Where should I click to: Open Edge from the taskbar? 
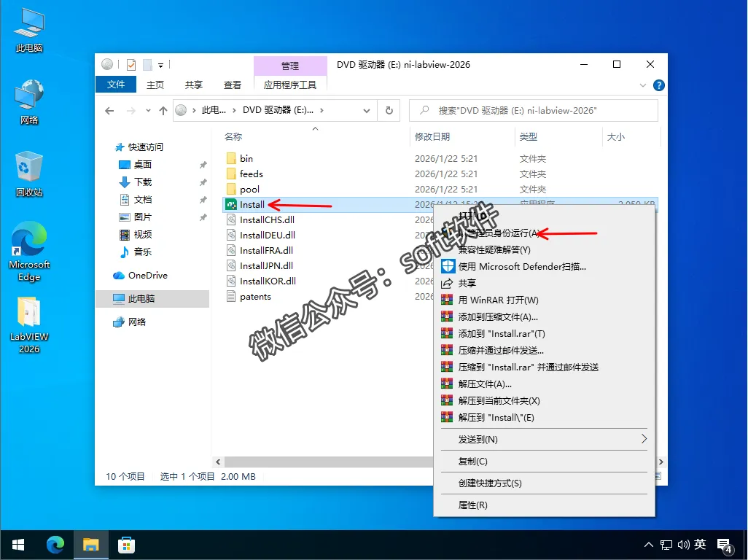tap(55, 545)
